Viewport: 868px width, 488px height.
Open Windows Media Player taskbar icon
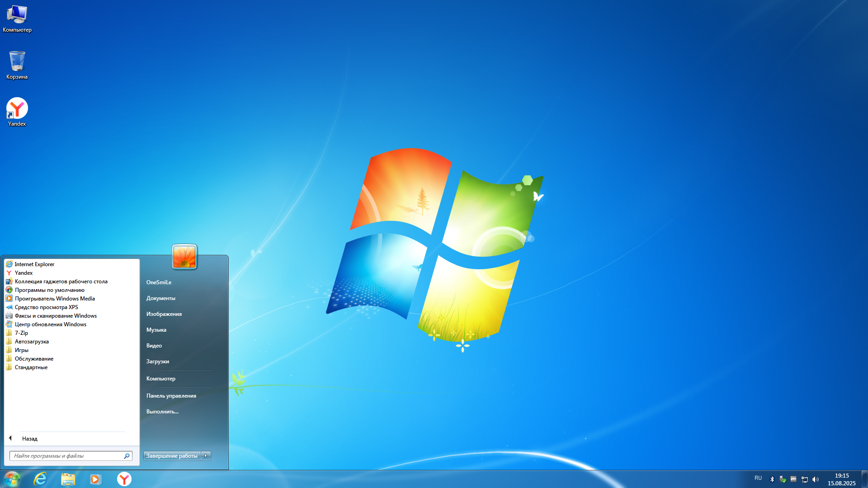(95, 479)
